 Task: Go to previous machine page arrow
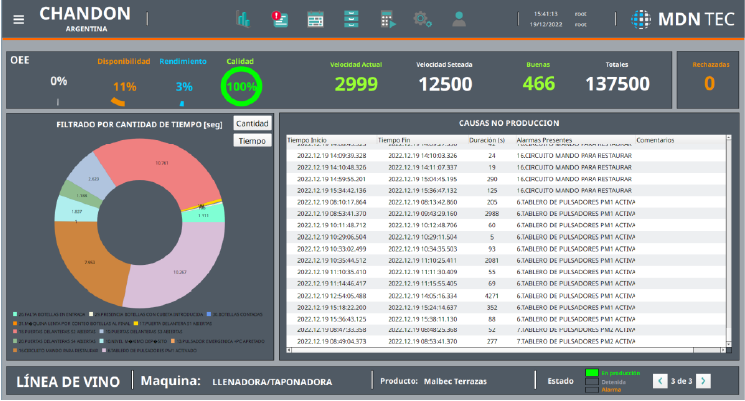660,381
